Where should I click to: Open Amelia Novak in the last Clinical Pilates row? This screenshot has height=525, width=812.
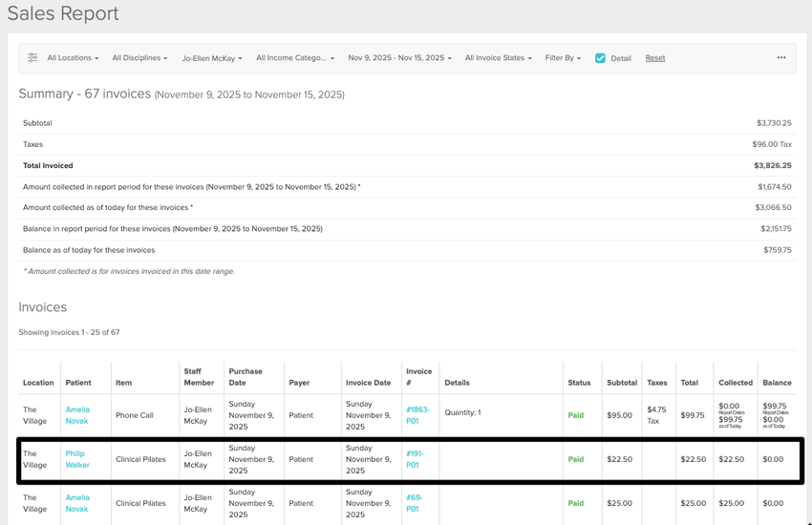77,503
